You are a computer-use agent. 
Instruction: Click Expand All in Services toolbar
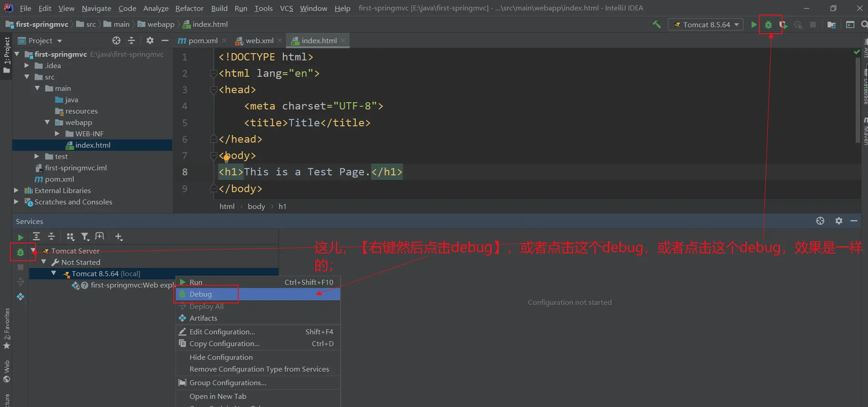pos(36,237)
